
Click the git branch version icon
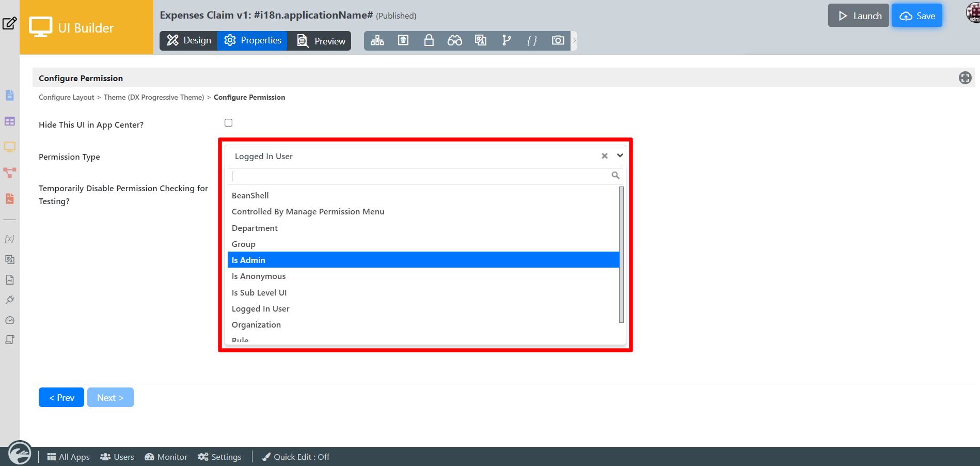(507, 40)
